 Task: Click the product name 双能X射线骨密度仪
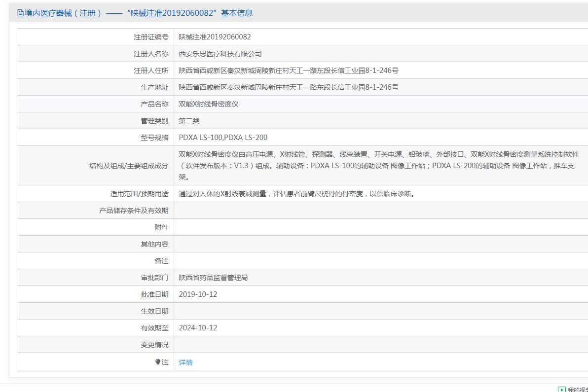point(209,104)
